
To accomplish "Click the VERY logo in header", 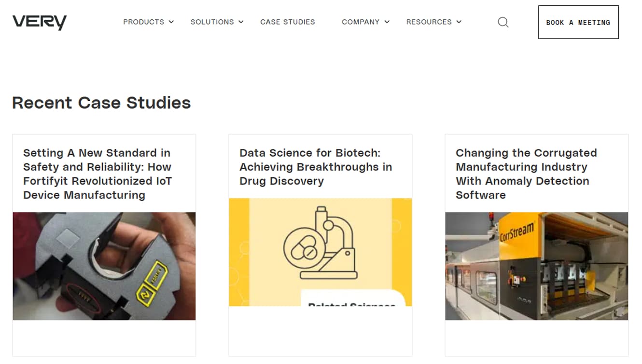I will point(40,22).
